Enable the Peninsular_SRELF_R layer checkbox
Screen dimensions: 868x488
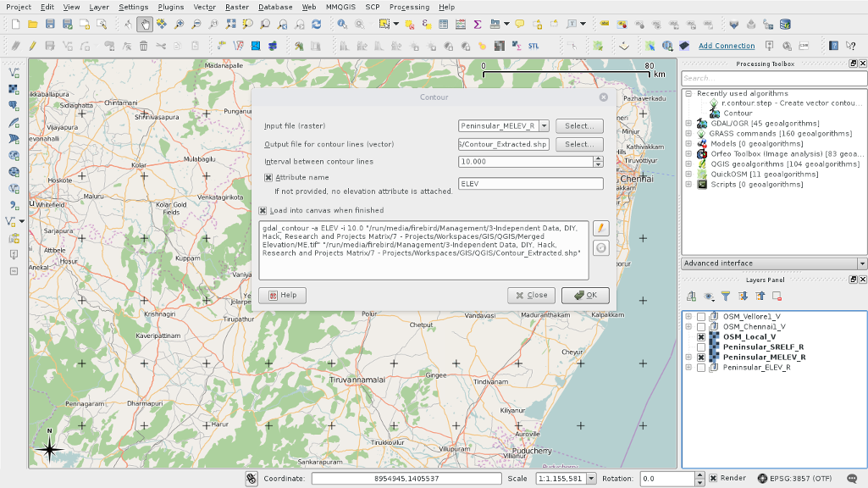[x=701, y=347]
